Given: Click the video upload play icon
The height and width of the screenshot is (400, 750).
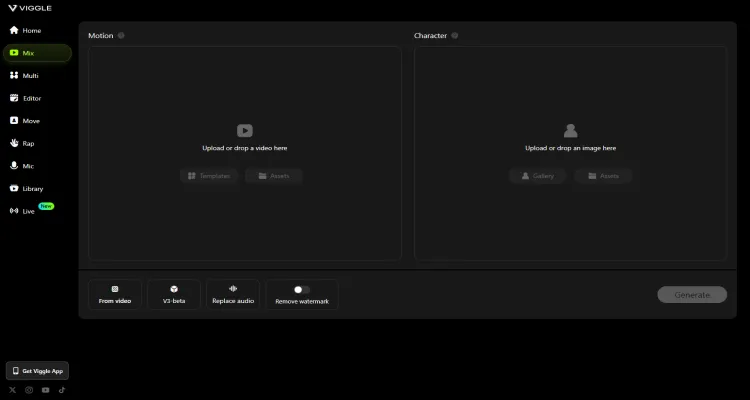Looking at the screenshot, I should point(245,130).
